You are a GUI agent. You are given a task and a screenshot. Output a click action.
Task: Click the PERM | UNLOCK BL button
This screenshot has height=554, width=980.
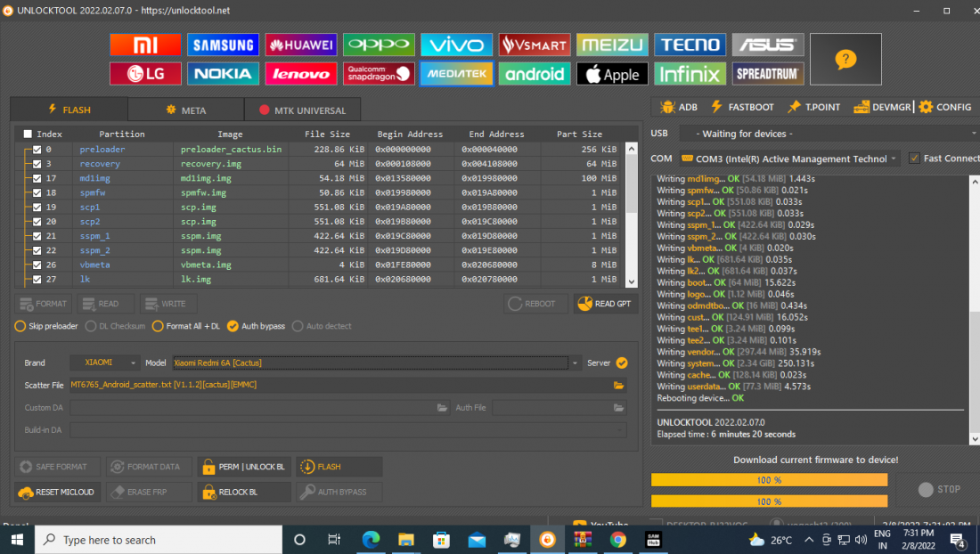[244, 467]
